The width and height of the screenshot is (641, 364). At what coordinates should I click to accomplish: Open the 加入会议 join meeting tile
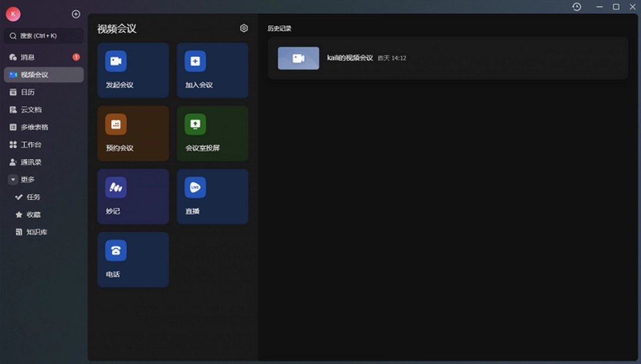tap(212, 70)
